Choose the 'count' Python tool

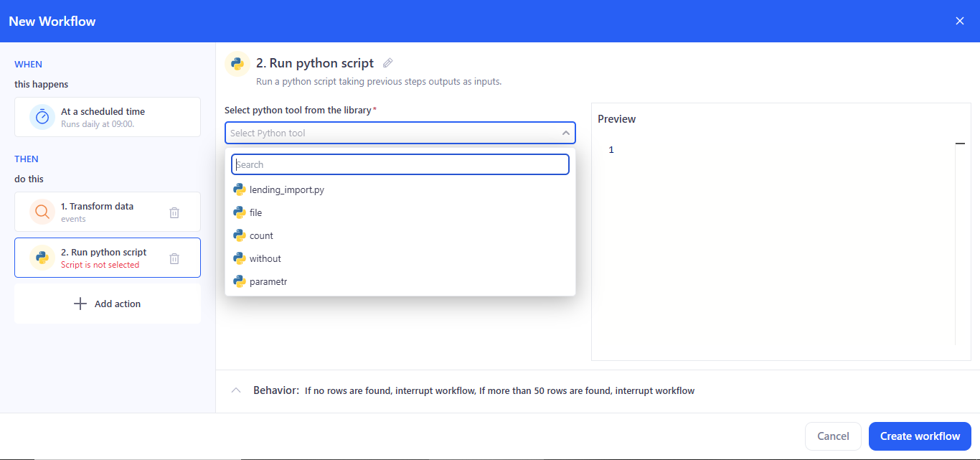(260, 235)
